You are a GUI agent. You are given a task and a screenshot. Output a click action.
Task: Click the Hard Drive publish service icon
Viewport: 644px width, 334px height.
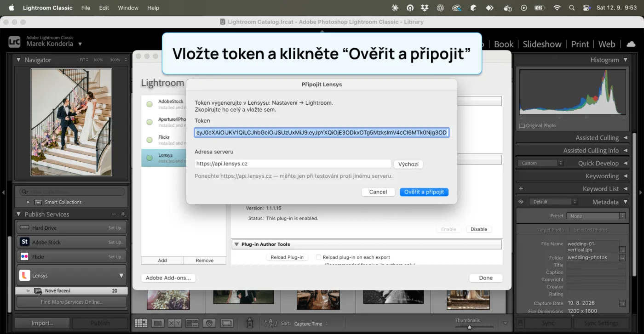coord(24,228)
